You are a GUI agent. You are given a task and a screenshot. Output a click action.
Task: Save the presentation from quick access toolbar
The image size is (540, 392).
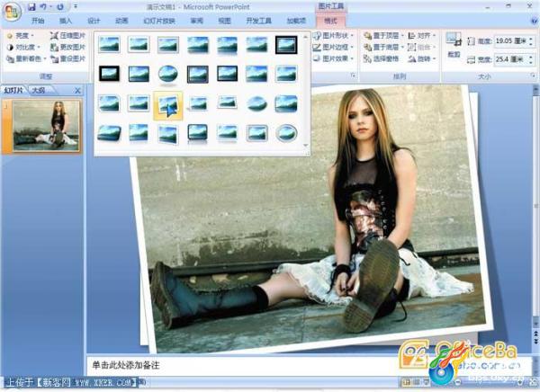(x=31, y=6)
